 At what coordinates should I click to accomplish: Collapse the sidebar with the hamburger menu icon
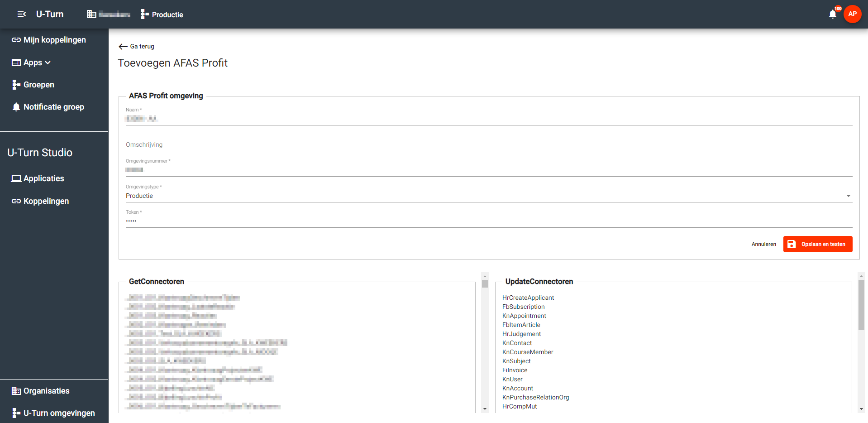click(x=21, y=14)
